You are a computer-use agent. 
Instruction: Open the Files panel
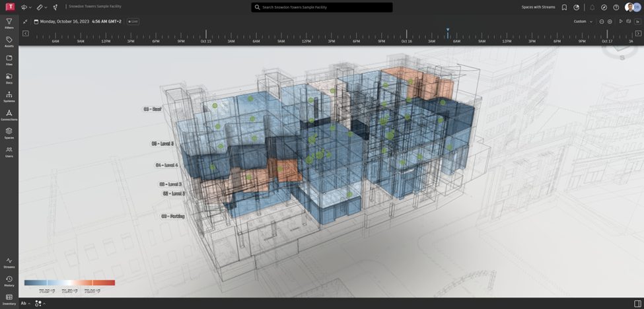coord(9,60)
